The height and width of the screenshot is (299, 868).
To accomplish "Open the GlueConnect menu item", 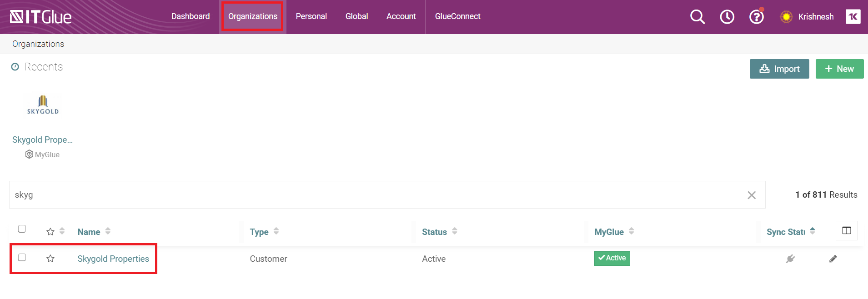I will pyautogui.click(x=457, y=16).
